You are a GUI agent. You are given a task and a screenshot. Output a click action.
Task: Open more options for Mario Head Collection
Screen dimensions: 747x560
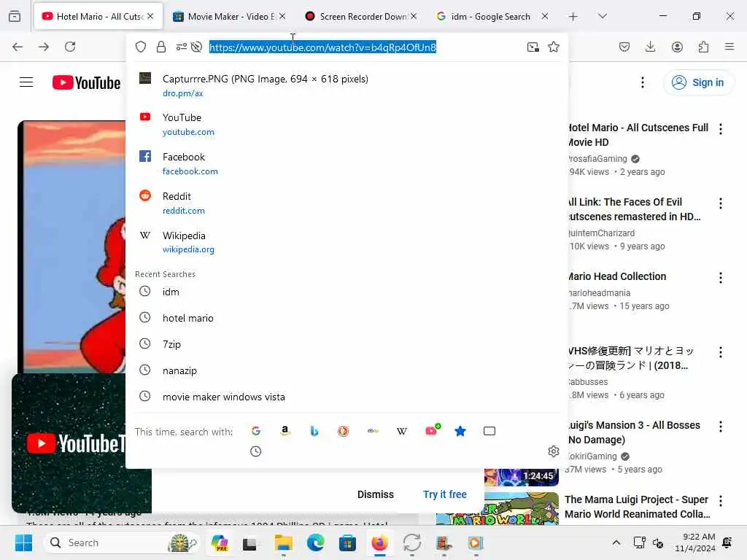coord(721,278)
